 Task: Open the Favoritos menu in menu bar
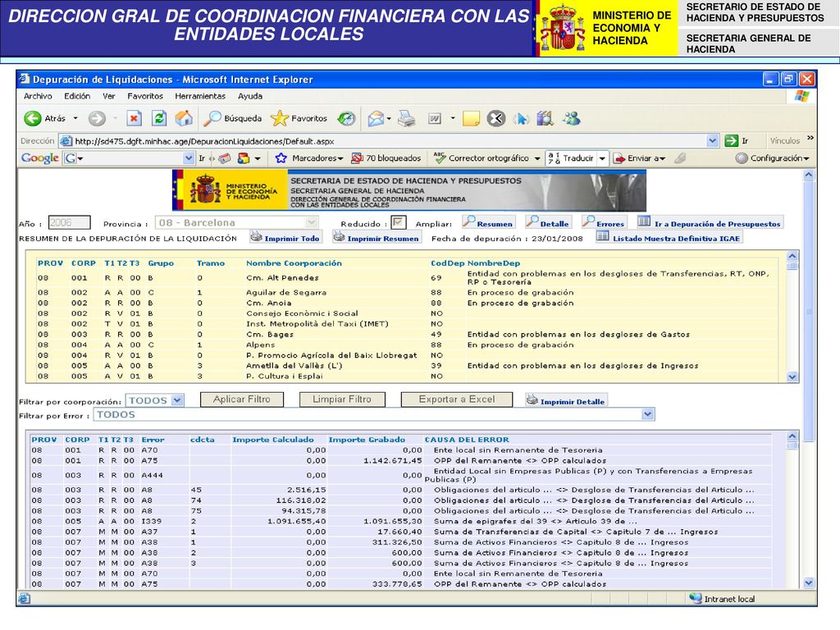(x=145, y=97)
